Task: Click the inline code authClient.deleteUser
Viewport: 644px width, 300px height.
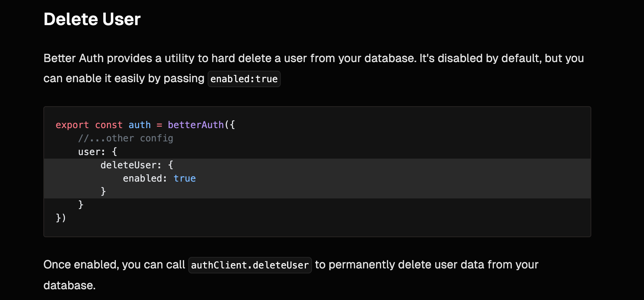Action: coord(250,265)
